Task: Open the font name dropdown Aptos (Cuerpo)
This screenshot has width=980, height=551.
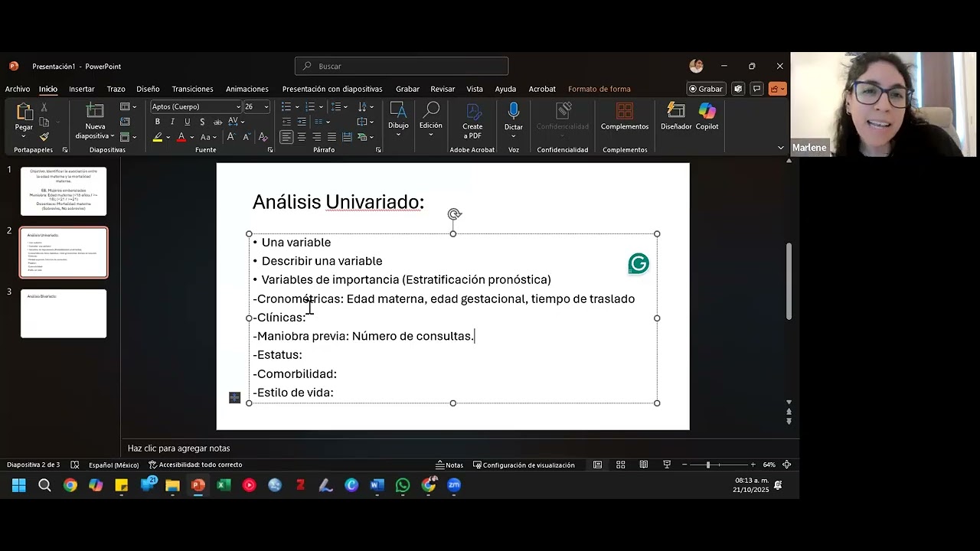Action: point(238,106)
